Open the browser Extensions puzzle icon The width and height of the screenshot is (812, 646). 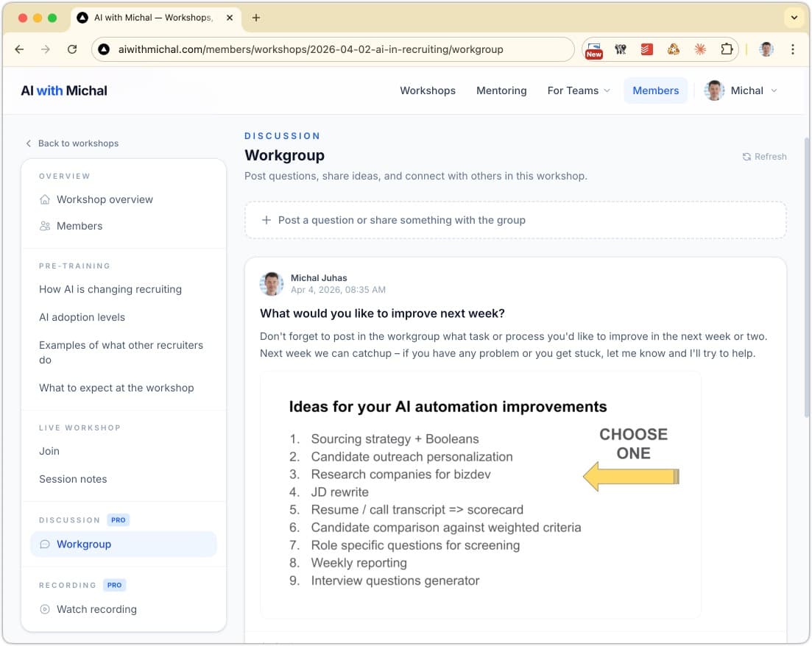pos(727,49)
